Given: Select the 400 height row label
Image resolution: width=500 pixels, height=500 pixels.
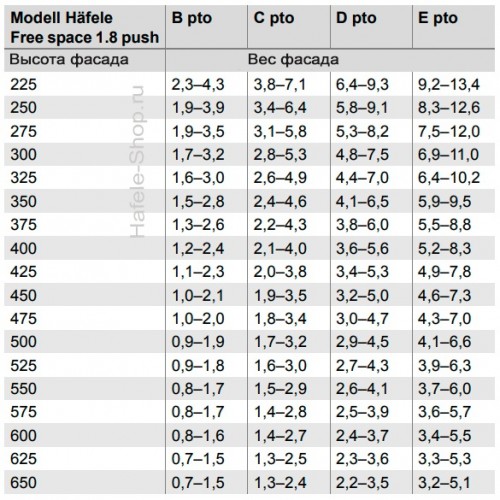Looking at the screenshot, I should pos(23,249).
